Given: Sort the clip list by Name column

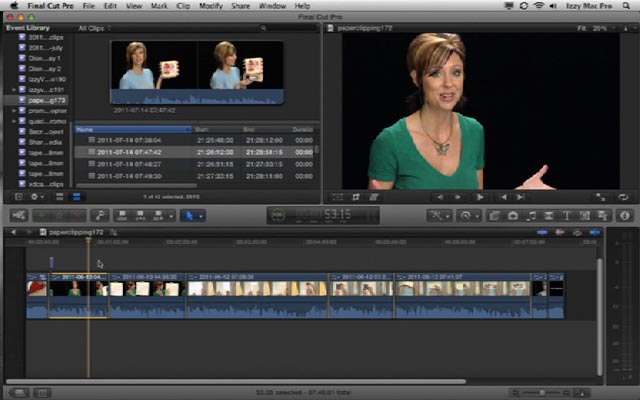Looking at the screenshot, I should pos(133,129).
